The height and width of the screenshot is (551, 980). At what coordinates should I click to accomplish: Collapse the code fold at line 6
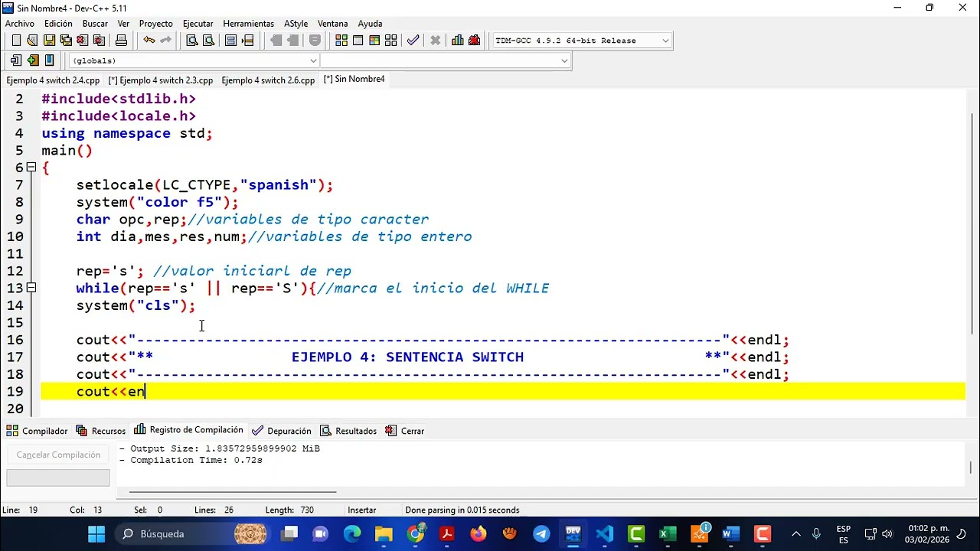(31, 168)
